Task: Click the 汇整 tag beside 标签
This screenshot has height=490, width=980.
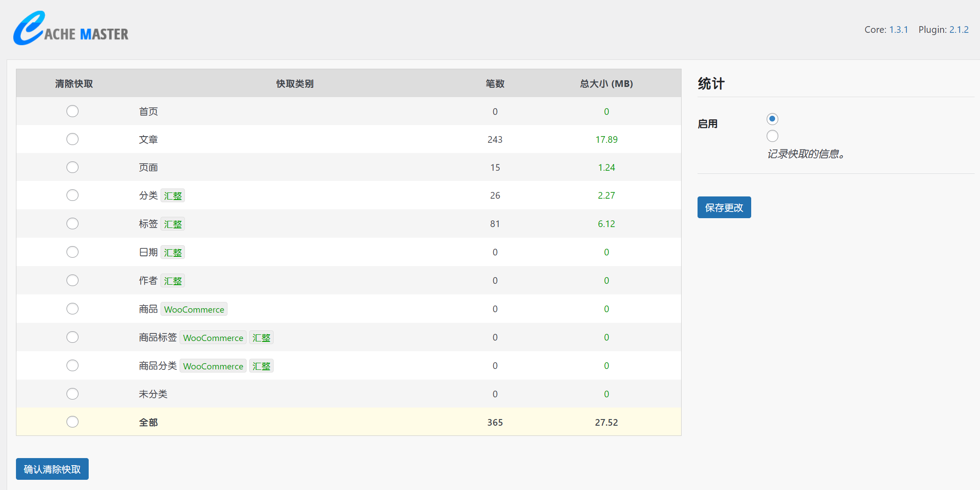Action: point(172,224)
